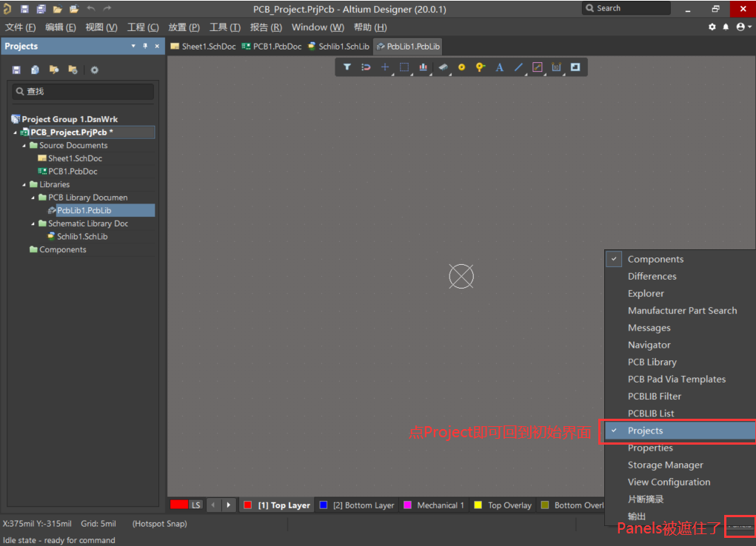The image size is (756, 546).
Task: Click the Search box in the title bar
Action: tap(626, 8)
